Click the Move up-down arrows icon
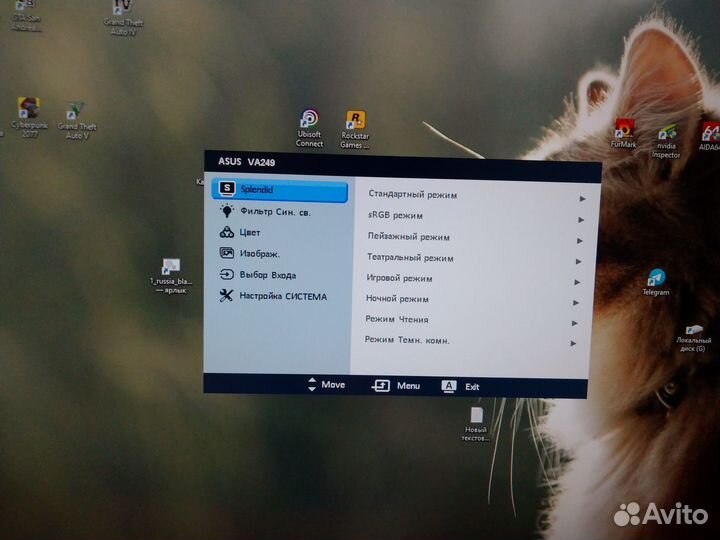Screen dimensions: 720x540 [x=312, y=384]
